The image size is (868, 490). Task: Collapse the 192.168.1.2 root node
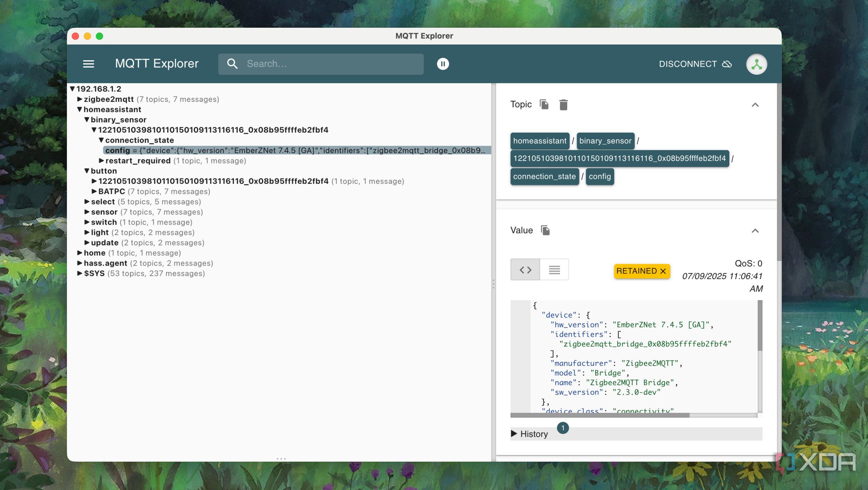click(72, 89)
